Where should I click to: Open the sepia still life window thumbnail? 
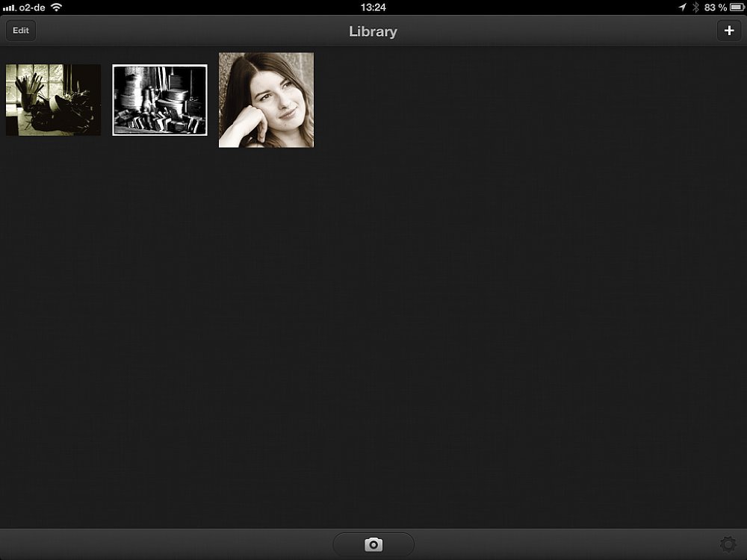(53, 100)
